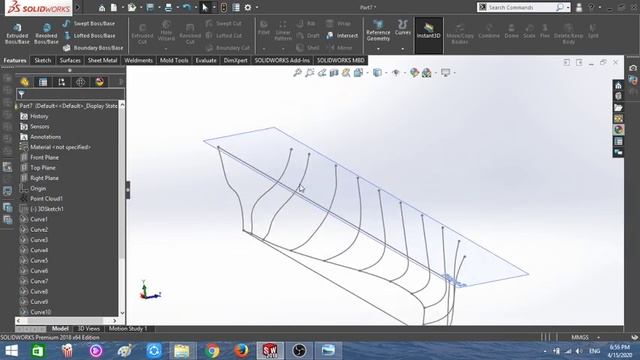This screenshot has width=640, height=360.
Task: Click Rebuild traffic light icon
Action: click(x=224, y=8)
